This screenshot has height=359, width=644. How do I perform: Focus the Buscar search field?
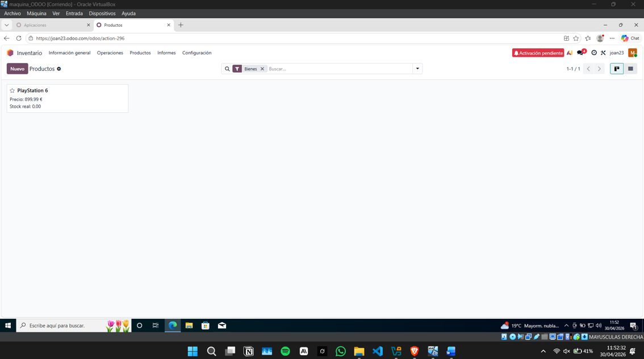[x=339, y=69]
